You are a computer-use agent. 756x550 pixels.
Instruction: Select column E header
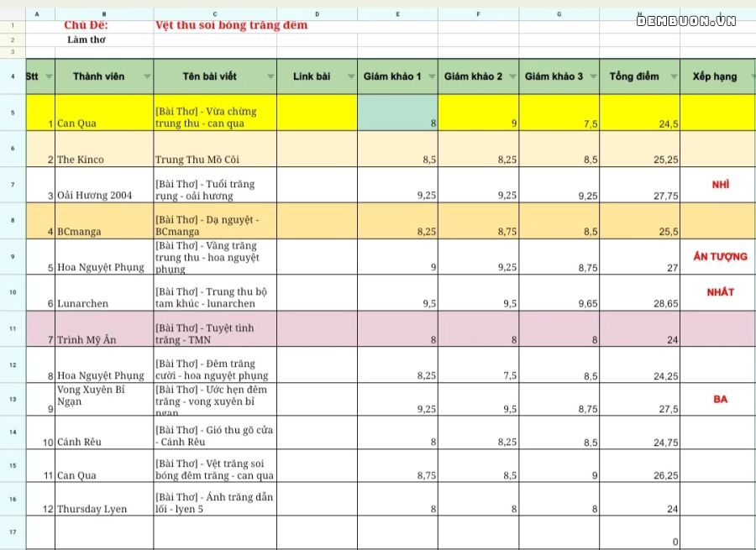pos(398,14)
